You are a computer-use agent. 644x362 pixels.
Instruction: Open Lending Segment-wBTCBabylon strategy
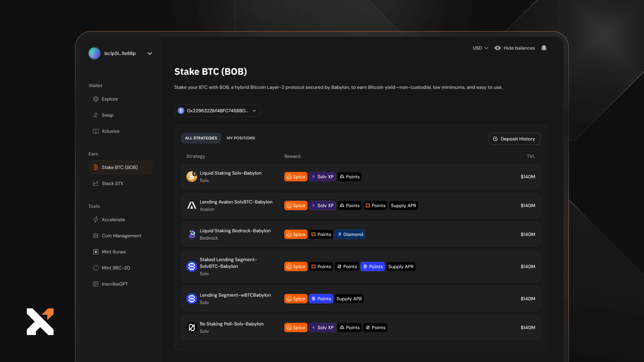[361, 299]
